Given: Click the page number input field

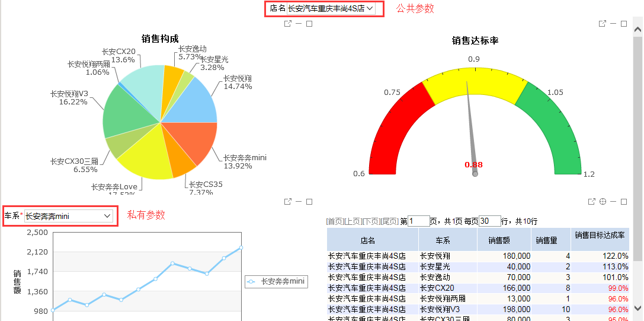Looking at the screenshot, I should click(x=418, y=221).
